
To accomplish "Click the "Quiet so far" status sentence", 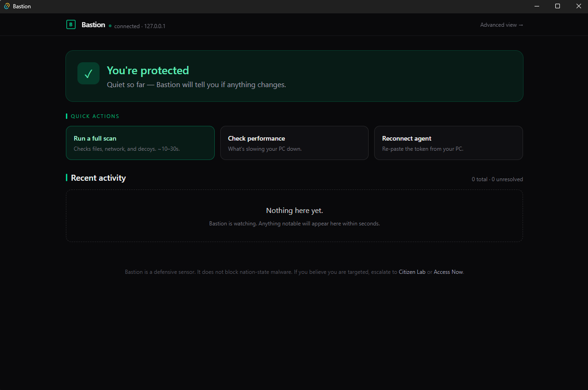I will coord(196,85).
